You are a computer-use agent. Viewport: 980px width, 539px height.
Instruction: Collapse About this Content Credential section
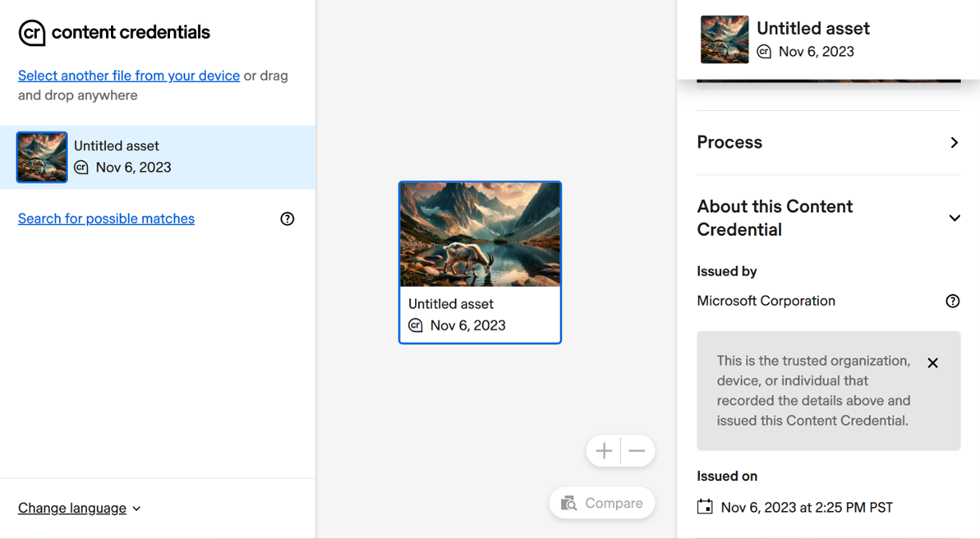click(954, 219)
